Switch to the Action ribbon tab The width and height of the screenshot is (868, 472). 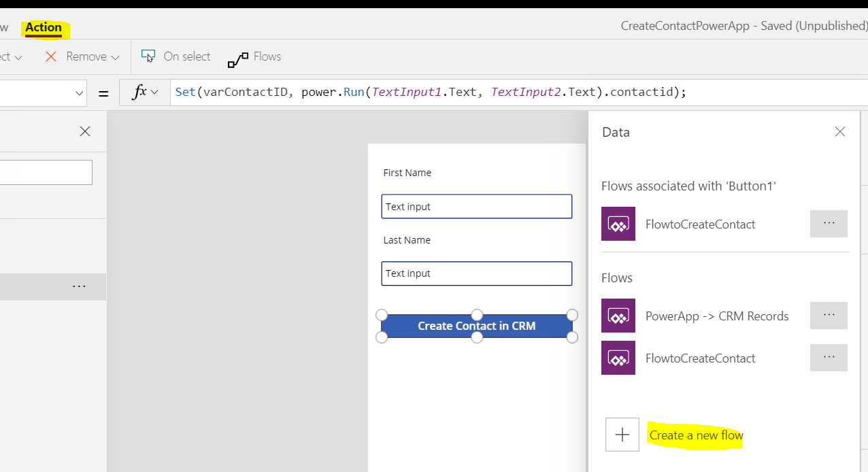tap(44, 27)
